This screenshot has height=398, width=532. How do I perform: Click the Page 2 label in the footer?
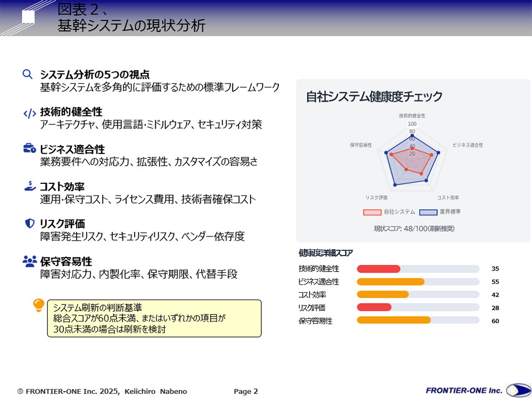[x=245, y=391]
